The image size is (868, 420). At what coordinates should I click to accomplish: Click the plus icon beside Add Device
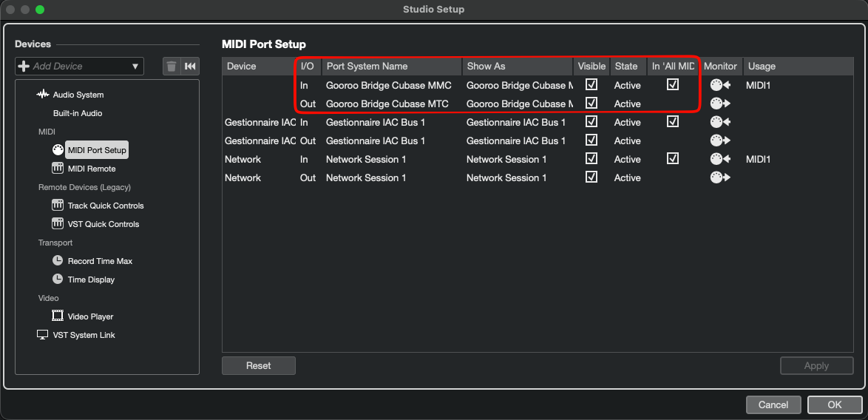coord(24,67)
